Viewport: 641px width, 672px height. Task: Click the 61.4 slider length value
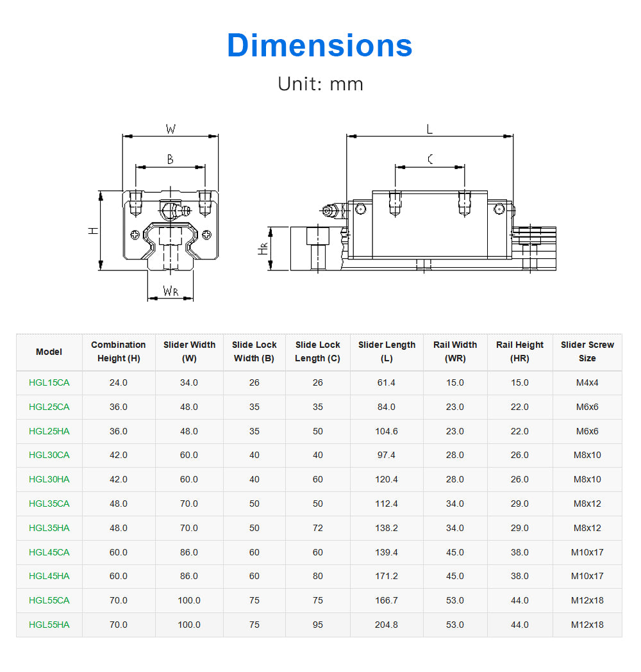(387, 382)
